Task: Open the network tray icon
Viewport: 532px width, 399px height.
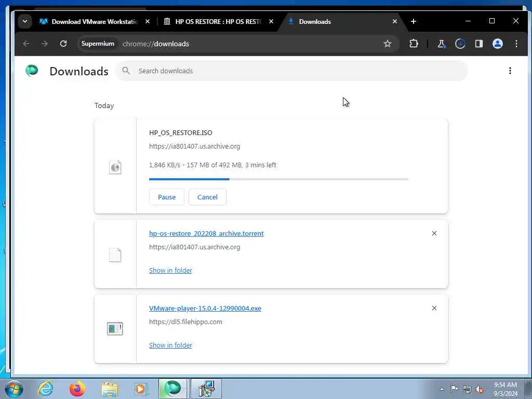Action: (x=467, y=389)
